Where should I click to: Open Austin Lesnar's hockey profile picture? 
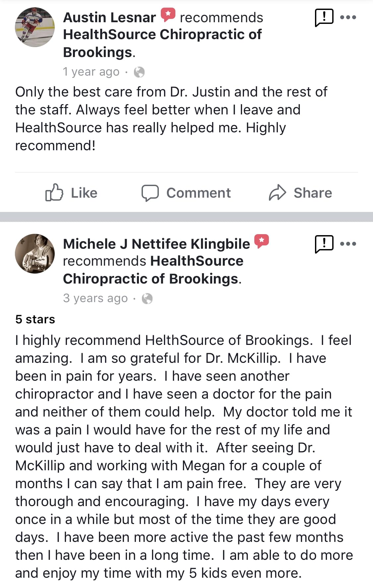[35, 27]
